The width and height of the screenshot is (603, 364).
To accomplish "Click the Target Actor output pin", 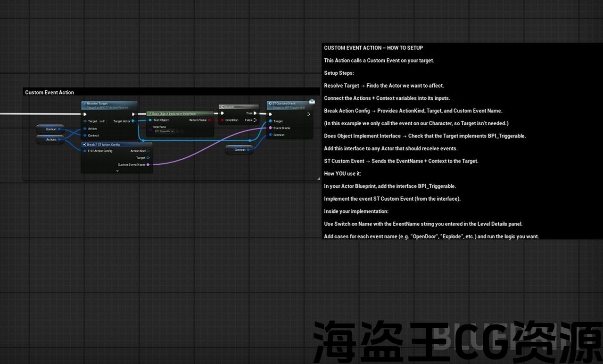I will click(x=133, y=121).
